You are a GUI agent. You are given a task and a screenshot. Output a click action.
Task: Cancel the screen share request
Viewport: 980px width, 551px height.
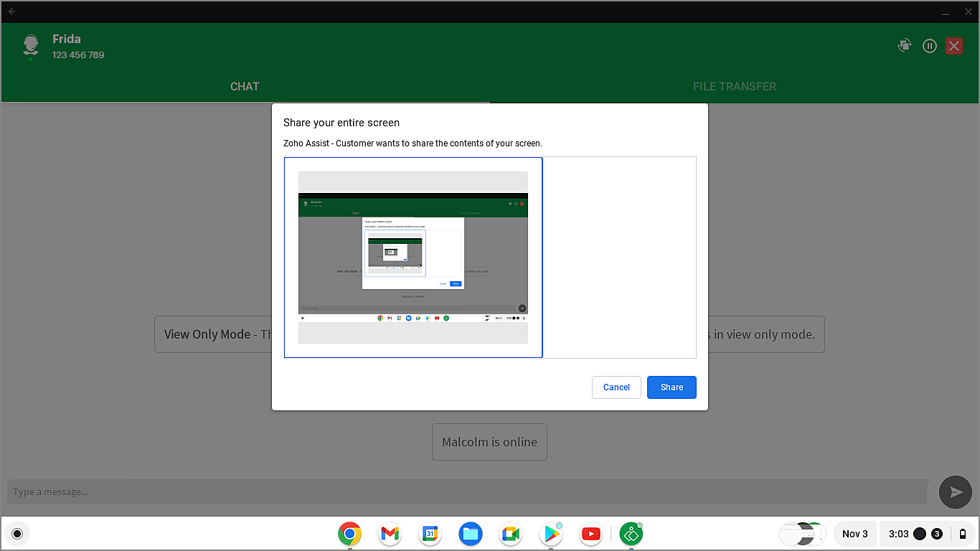pos(616,387)
